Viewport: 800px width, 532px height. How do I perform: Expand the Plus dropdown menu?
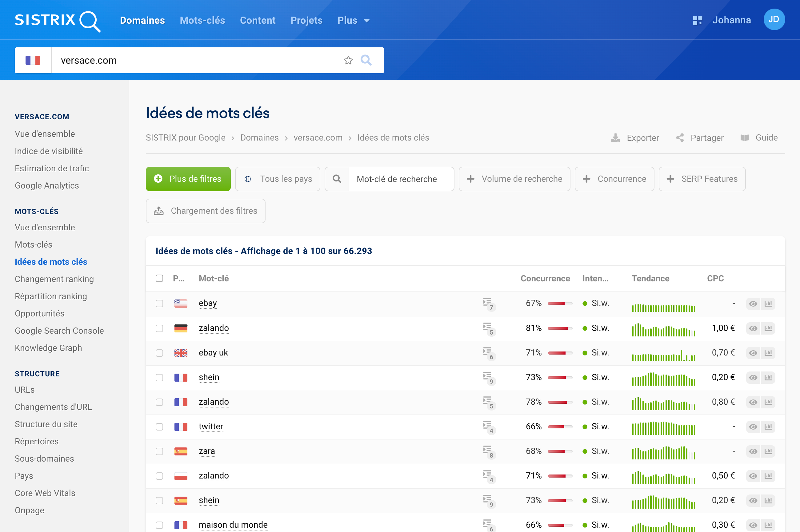tap(353, 20)
